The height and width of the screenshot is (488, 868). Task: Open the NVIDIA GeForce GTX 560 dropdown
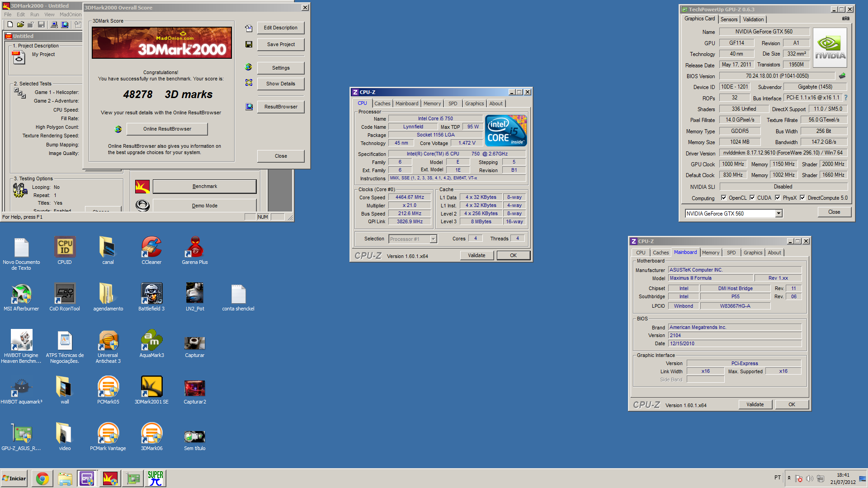point(778,213)
